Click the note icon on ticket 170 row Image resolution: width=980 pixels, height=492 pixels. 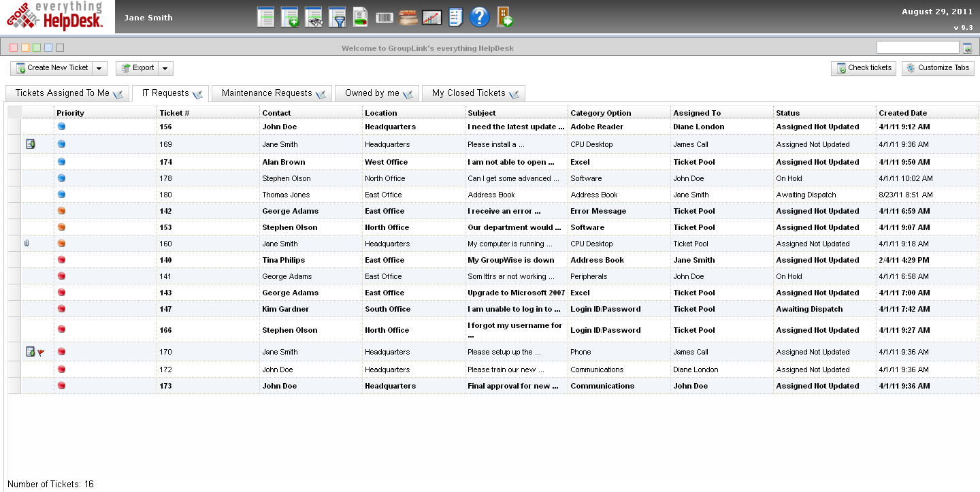[30, 352]
